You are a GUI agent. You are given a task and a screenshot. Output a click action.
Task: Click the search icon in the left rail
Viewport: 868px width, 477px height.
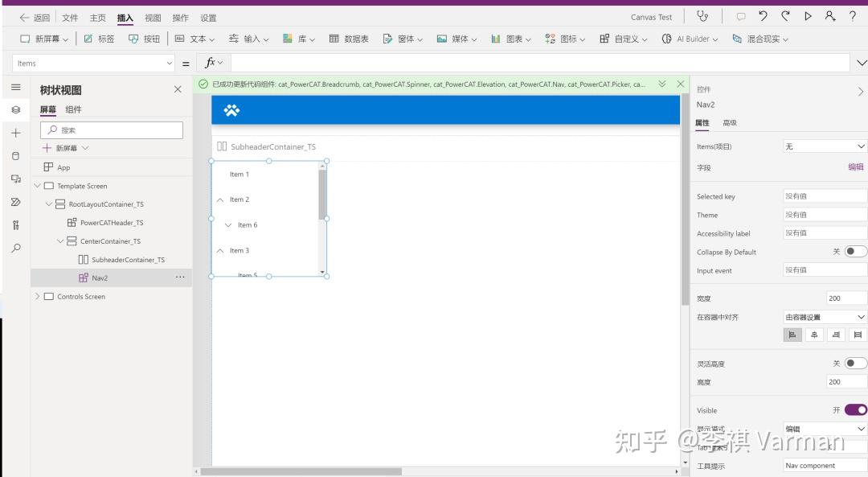[x=15, y=249]
